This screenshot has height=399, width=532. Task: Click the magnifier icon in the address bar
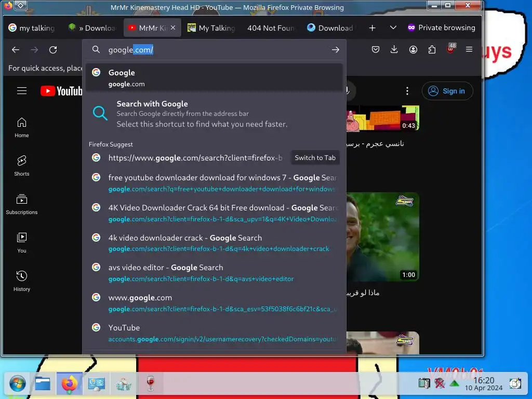pyautogui.click(x=96, y=50)
